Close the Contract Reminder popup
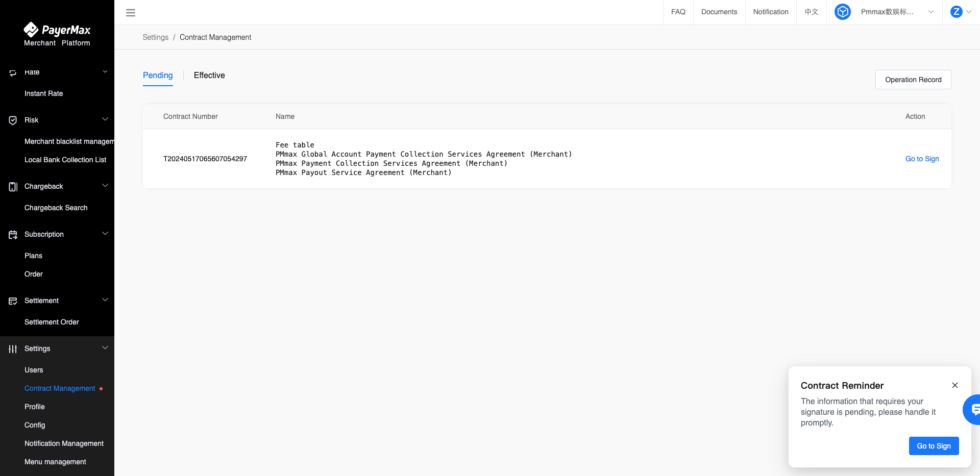 pos(955,385)
